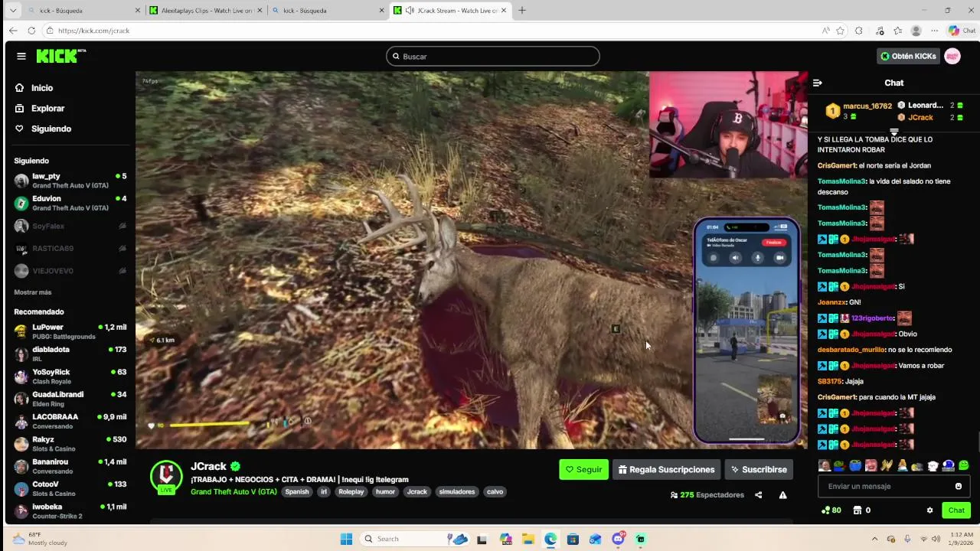Go to Inicio in sidebar

click(42, 88)
